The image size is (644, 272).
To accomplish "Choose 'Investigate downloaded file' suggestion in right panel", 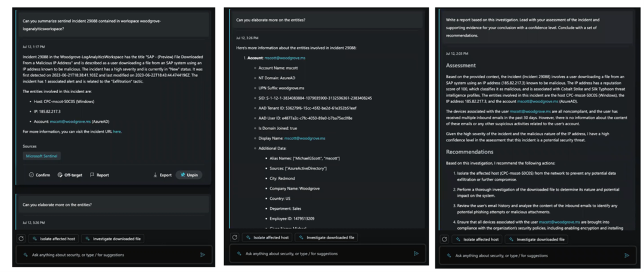I will point(537,239).
